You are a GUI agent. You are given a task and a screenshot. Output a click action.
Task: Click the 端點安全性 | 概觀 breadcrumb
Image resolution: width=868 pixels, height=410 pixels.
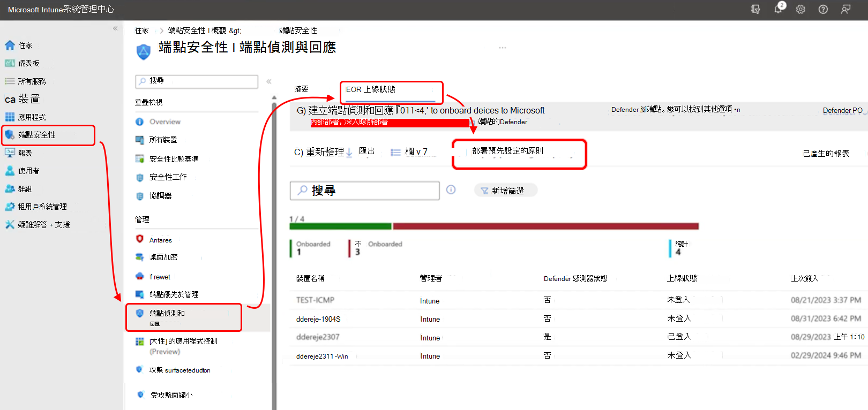[205, 31]
